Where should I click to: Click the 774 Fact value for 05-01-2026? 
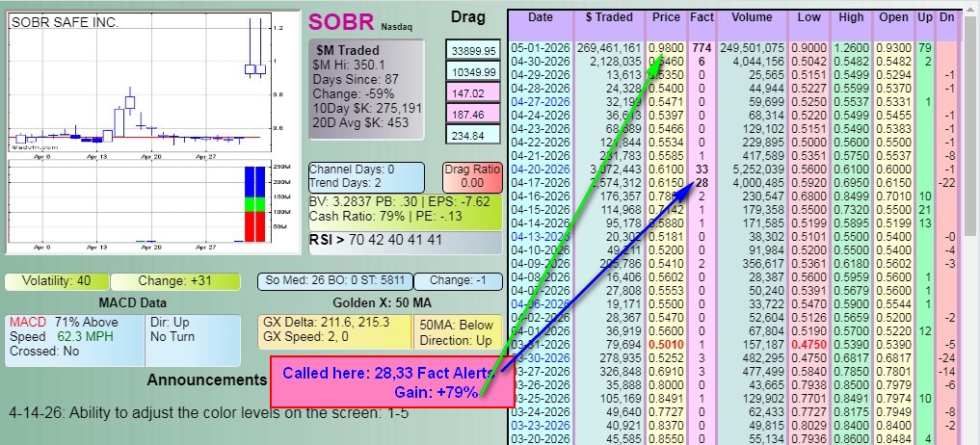point(702,48)
